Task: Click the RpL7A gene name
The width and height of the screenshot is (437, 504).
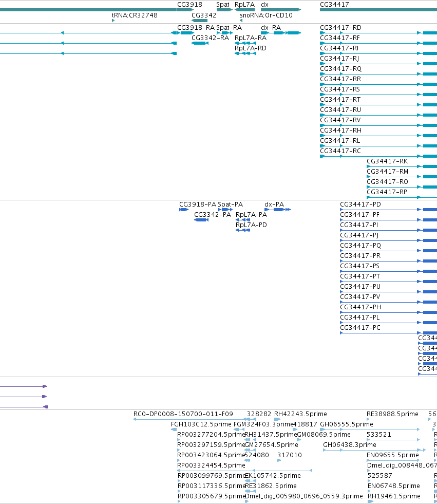Action: pos(244,5)
